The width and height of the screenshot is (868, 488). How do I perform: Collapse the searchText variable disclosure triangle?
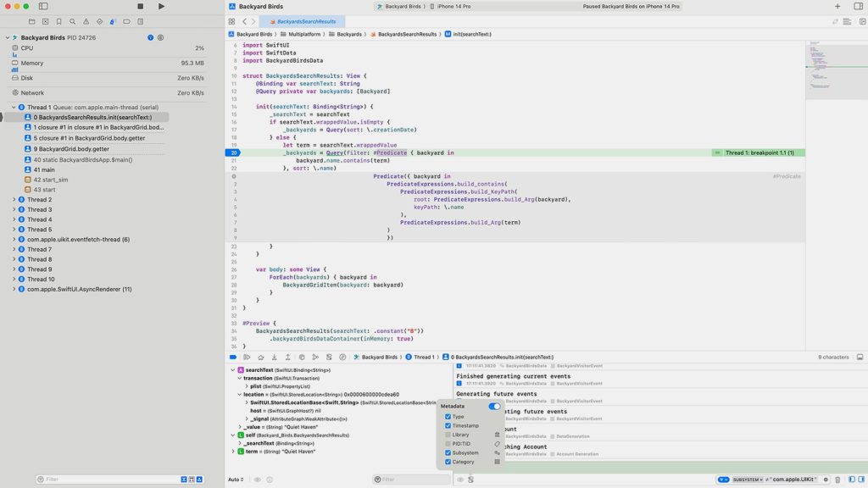(x=233, y=370)
